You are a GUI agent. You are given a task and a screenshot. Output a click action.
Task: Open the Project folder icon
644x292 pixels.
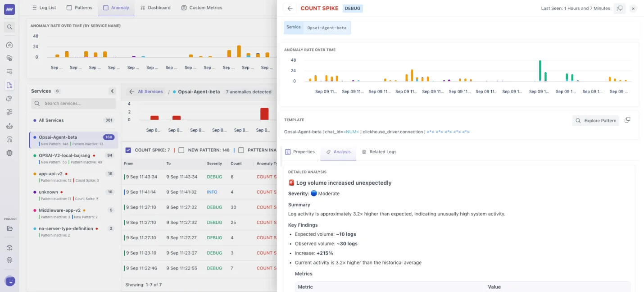click(9, 228)
